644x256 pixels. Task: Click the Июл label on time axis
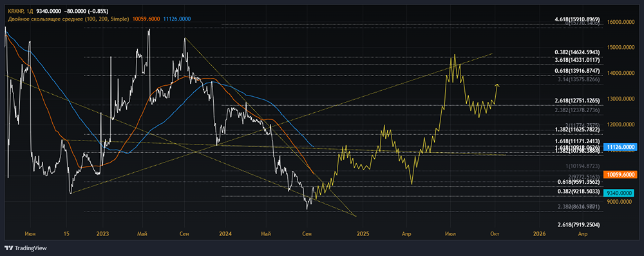coord(451,234)
